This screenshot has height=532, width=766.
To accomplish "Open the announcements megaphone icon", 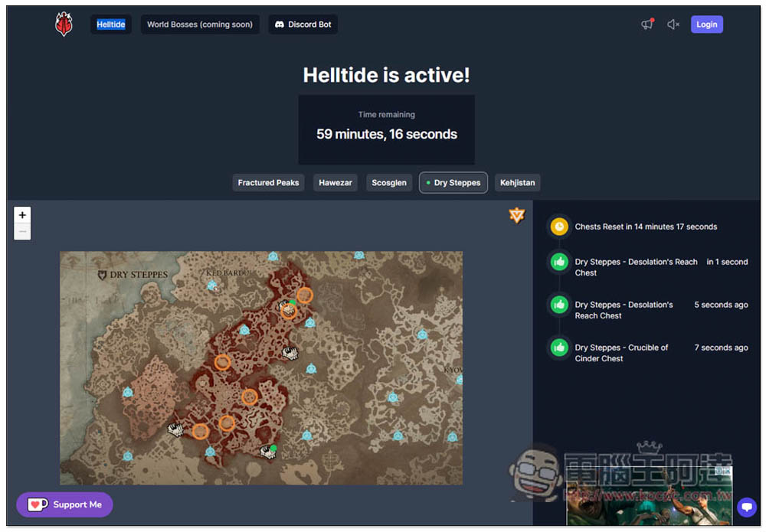I will click(x=647, y=24).
